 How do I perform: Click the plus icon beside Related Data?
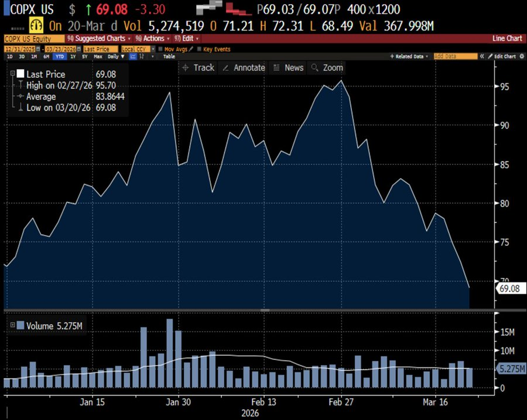[x=392, y=56]
